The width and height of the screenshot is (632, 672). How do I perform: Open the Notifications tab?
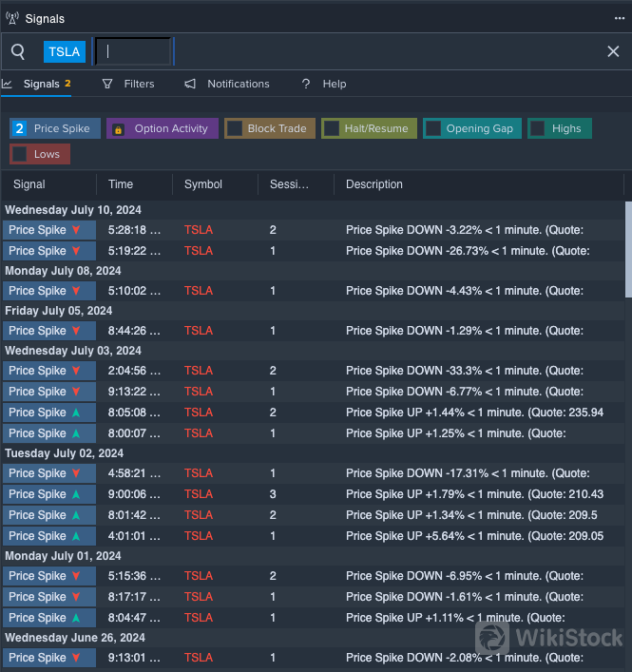pos(238,84)
